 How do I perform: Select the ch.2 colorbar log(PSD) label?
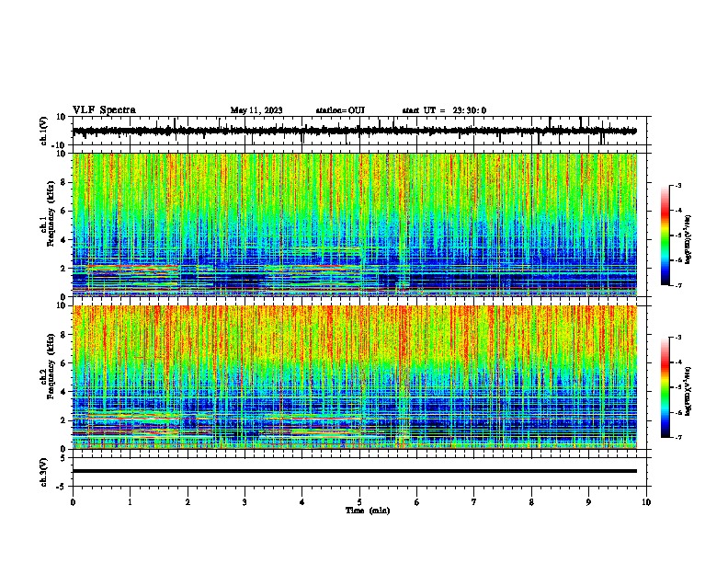point(688,391)
